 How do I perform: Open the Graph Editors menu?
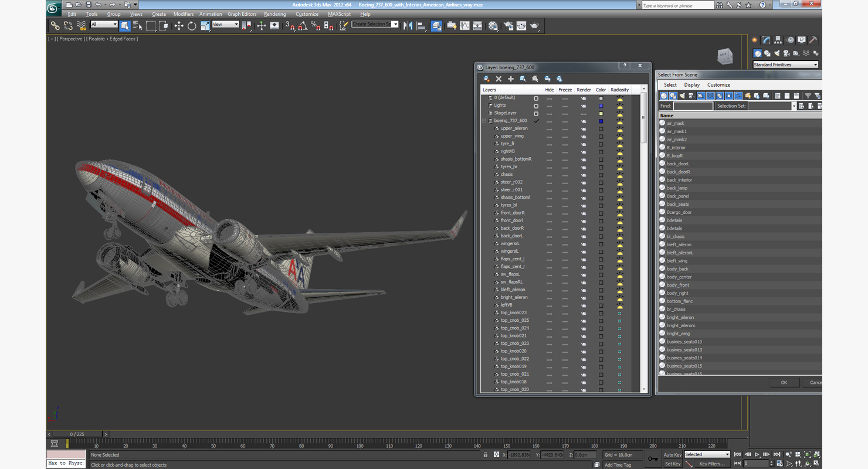coord(242,14)
